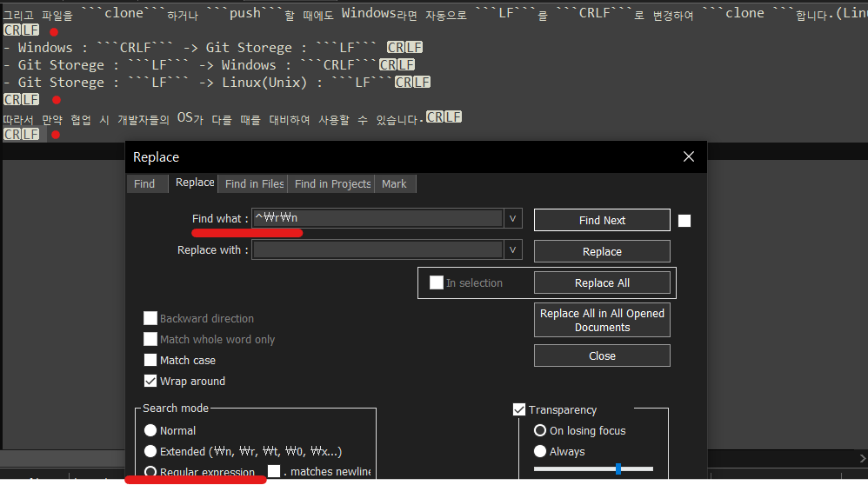Toggle the checkbox beside Find Next
The height and width of the screenshot is (485, 868).
(x=684, y=221)
